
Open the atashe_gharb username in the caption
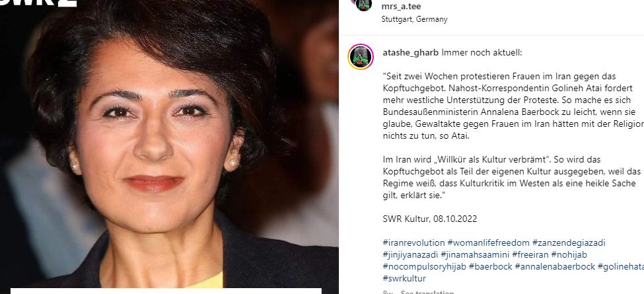click(x=411, y=53)
